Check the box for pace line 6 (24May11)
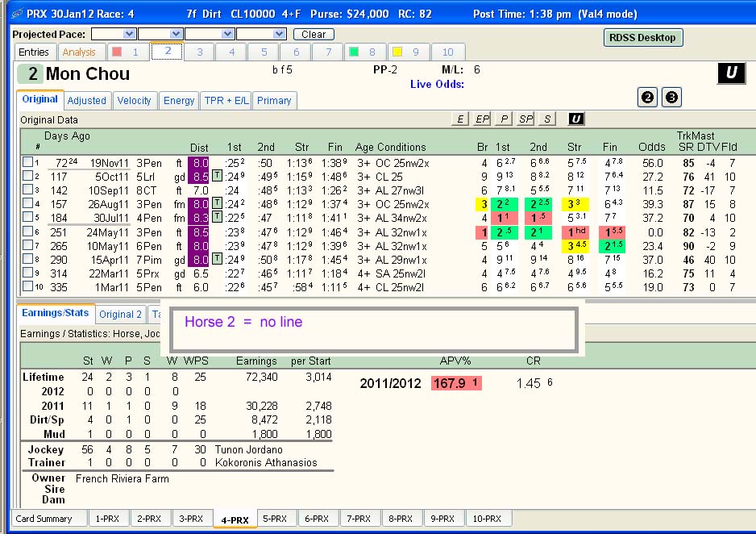 click(27, 231)
